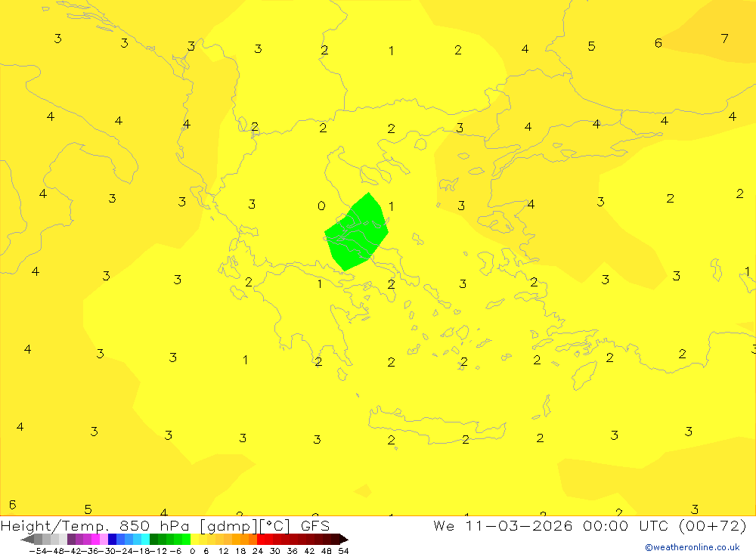Click the forecast date 'We 11-03-2026 00:00 UTC (00+72)'

click(x=590, y=525)
